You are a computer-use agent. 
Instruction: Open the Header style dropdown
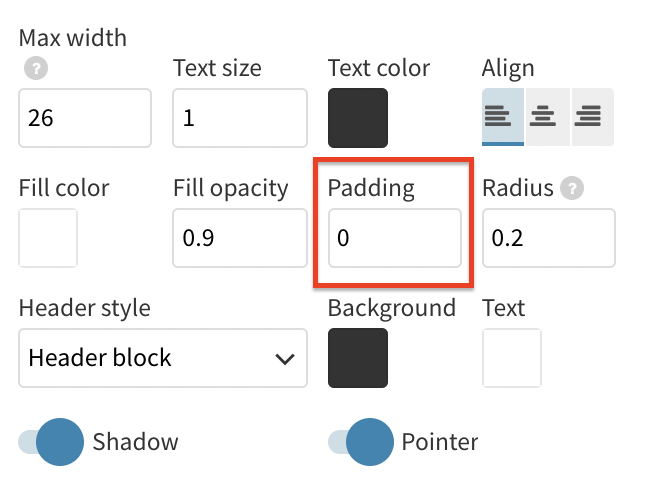[x=163, y=358]
